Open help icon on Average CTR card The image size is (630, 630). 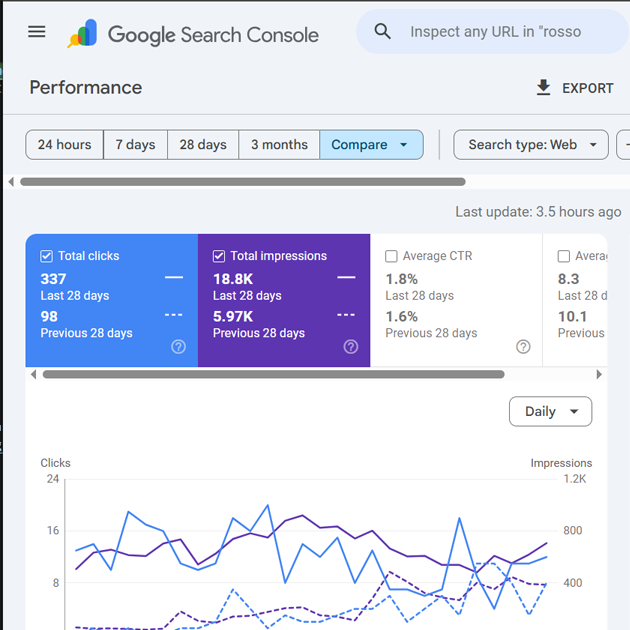tap(523, 347)
